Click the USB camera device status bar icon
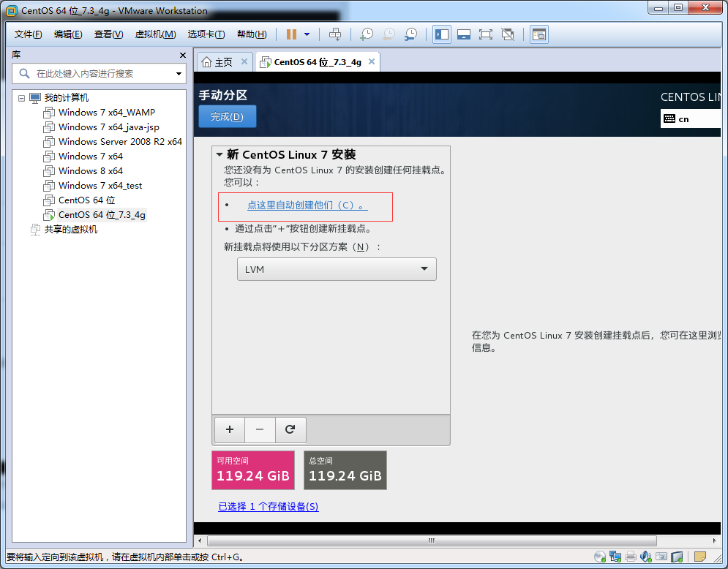The image size is (728, 569). [661, 557]
